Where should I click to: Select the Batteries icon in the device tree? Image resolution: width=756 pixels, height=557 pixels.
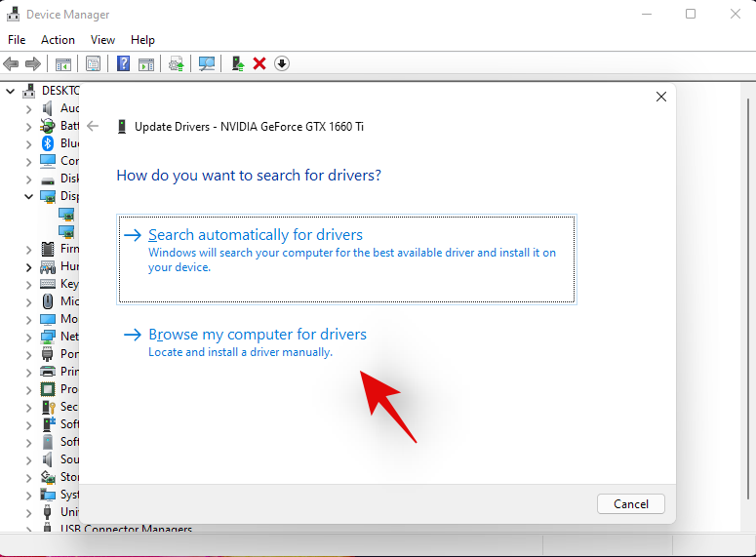coord(47,126)
